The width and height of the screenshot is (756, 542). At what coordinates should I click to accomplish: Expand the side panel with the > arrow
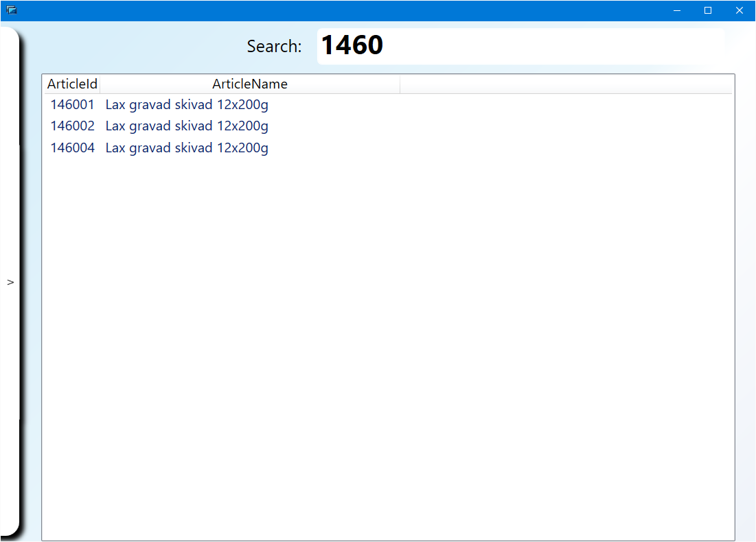coord(10,282)
